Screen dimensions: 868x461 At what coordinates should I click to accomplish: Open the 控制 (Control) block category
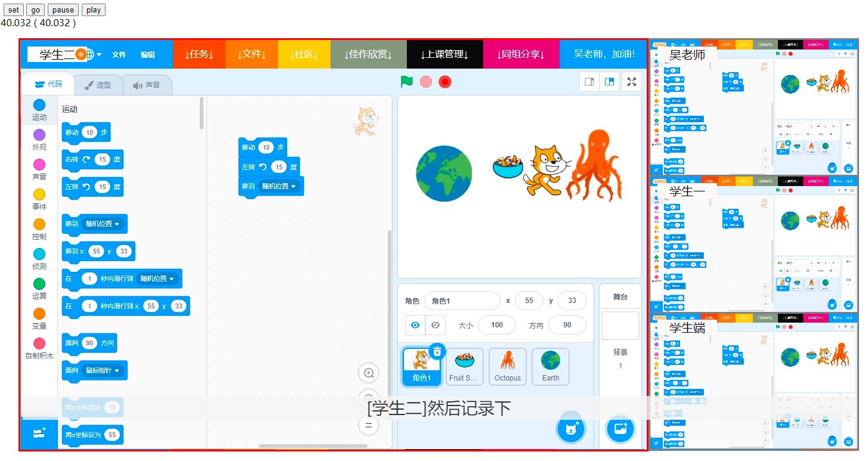coord(39,229)
